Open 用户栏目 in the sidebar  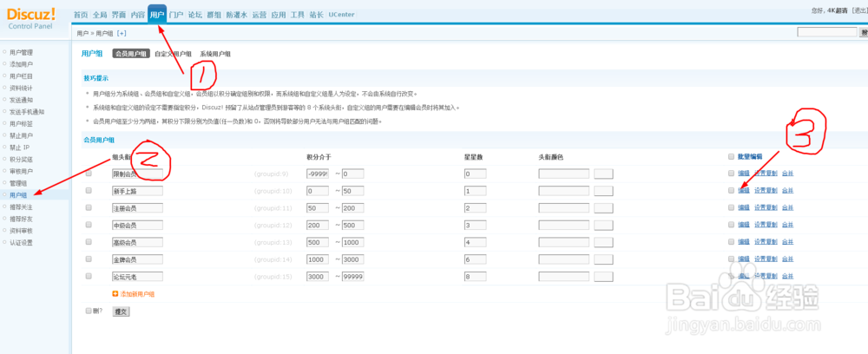(22, 76)
